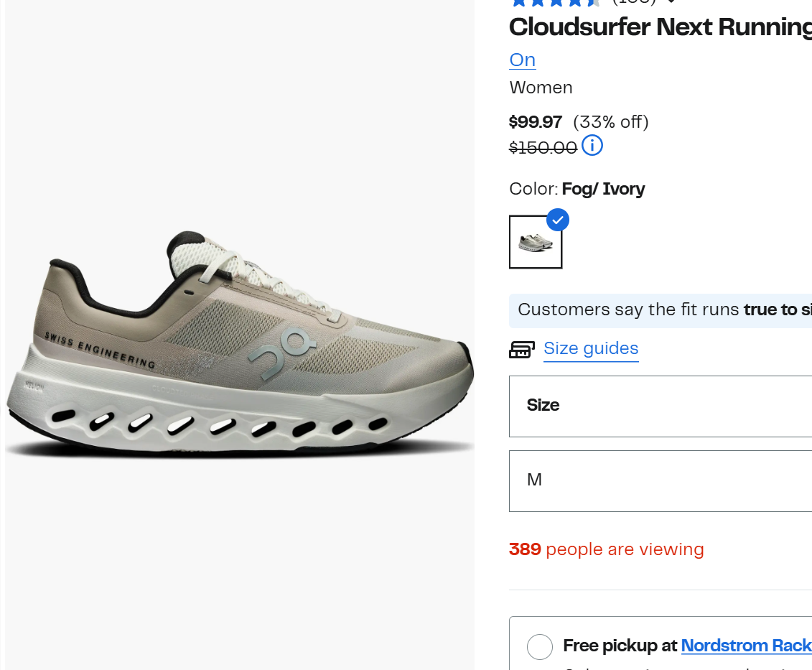Image resolution: width=812 pixels, height=670 pixels.
Task: Click the crossed-out $150.00 original price
Action: point(543,148)
